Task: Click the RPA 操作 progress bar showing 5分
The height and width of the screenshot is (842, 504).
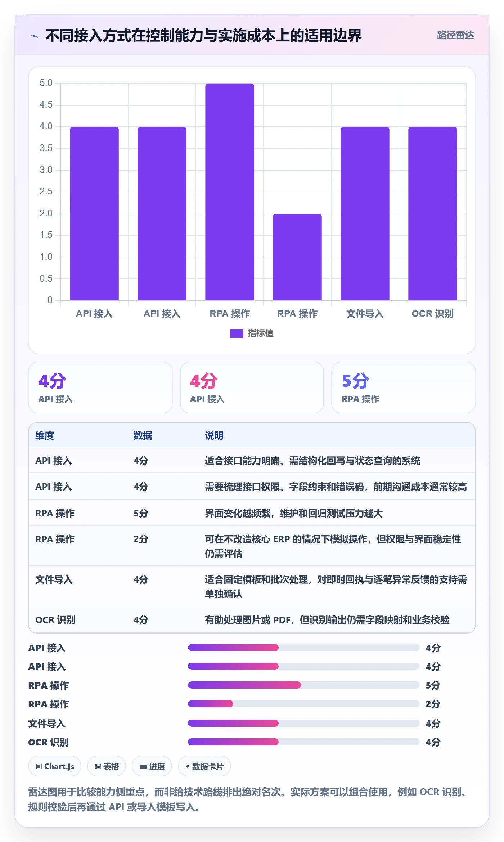Action: (304, 685)
